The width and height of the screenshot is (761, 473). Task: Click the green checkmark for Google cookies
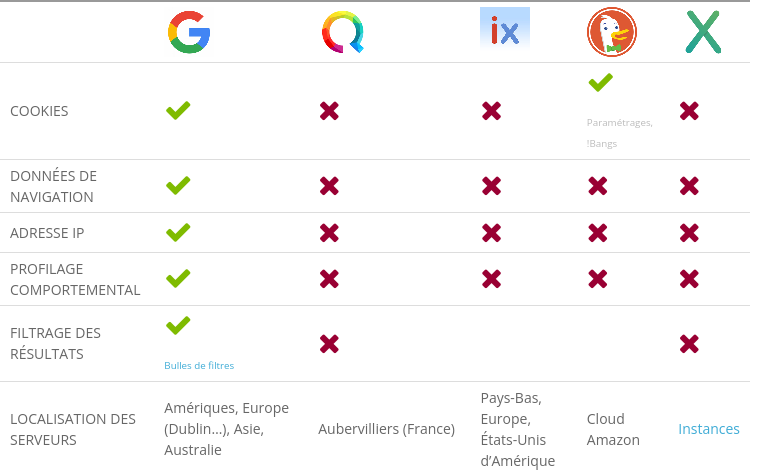pyautogui.click(x=178, y=111)
